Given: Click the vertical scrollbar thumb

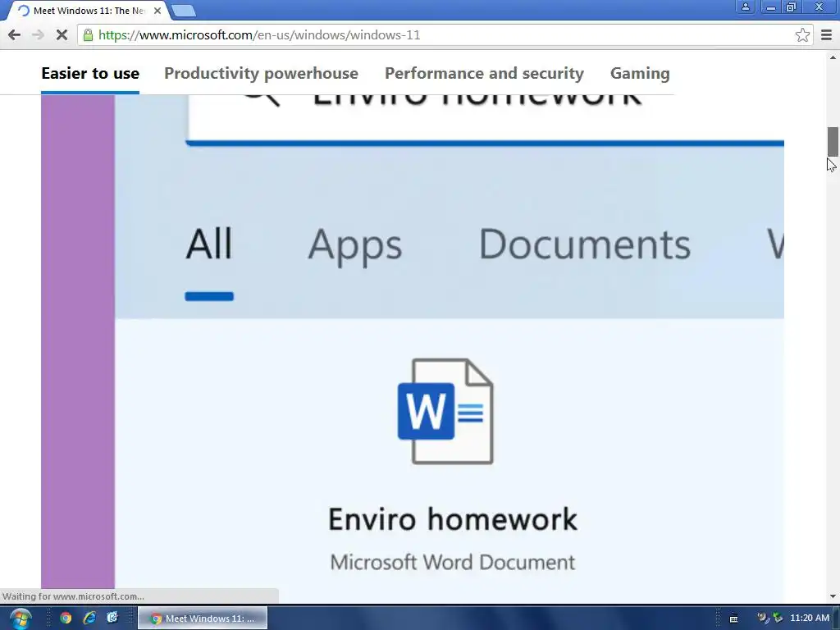Looking at the screenshot, I should tap(833, 141).
